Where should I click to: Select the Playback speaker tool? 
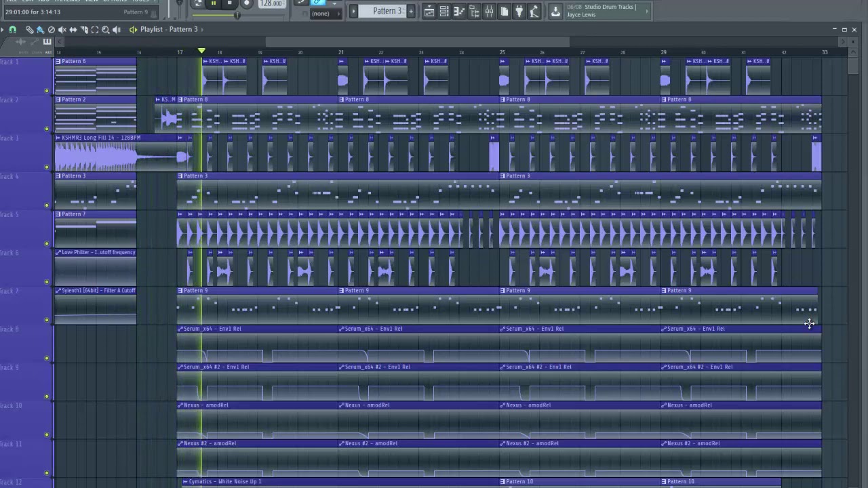tap(116, 29)
